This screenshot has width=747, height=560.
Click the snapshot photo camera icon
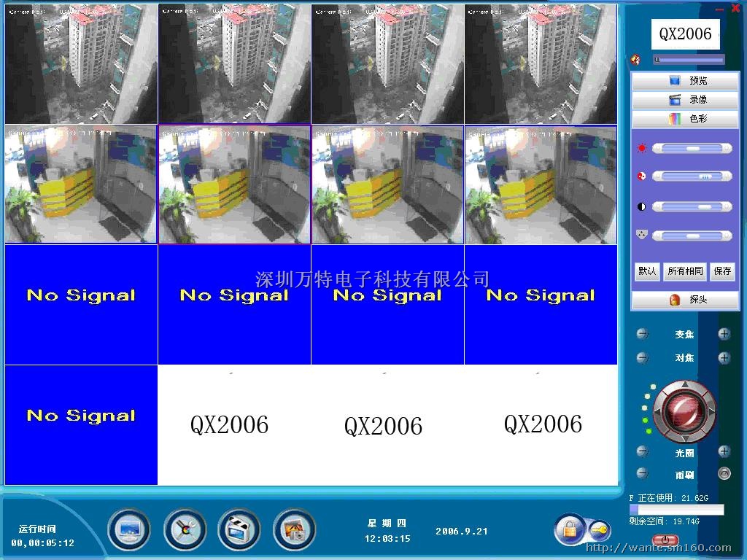pos(294,529)
